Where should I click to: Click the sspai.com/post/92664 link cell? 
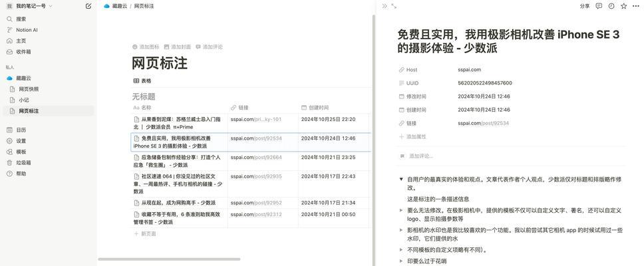point(256,157)
